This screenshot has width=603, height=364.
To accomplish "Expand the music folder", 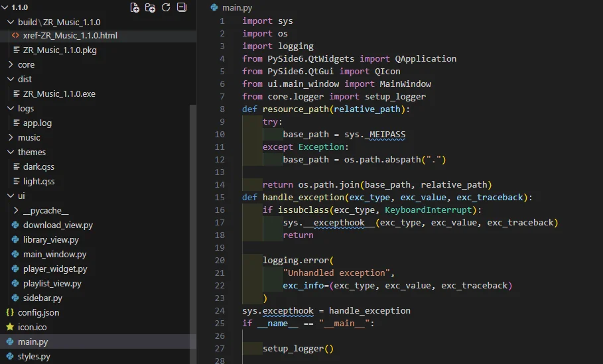I will tap(29, 137).
